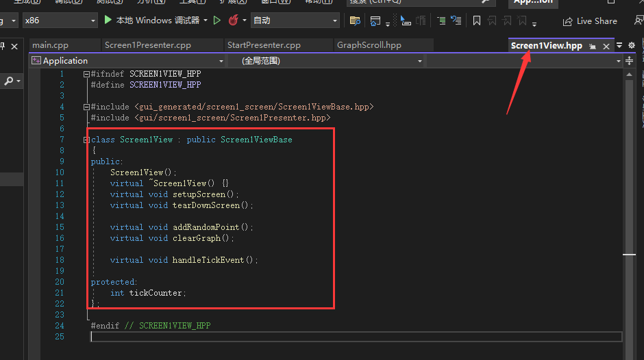Click the Live Share button

point(590,21)
